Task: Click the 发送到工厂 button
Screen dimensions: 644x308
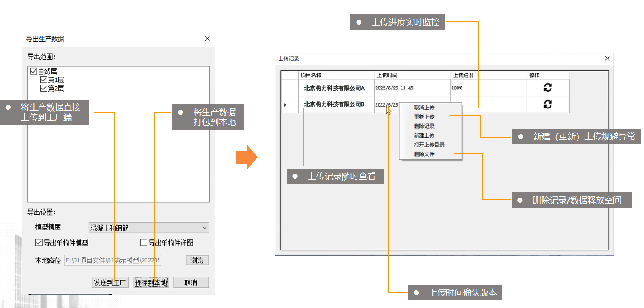Action: [110, 282]
